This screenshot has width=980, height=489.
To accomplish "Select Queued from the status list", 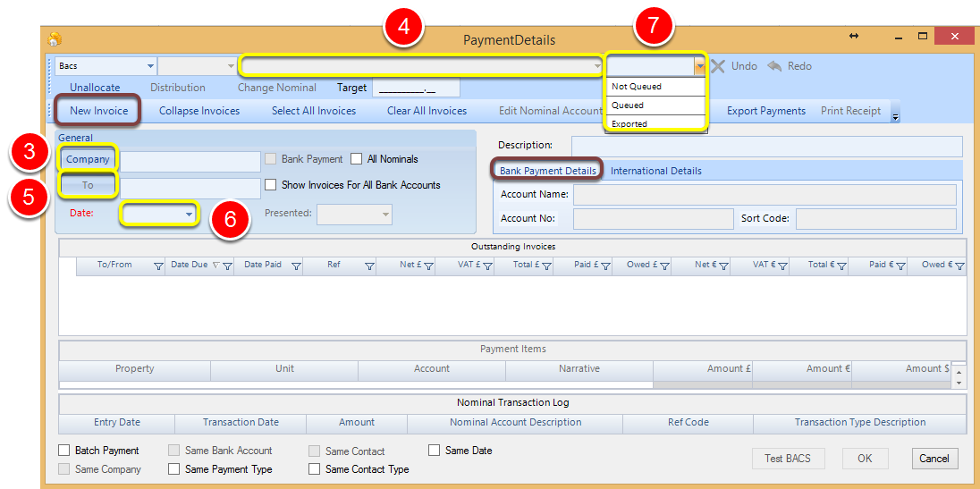I will [655, 105].
